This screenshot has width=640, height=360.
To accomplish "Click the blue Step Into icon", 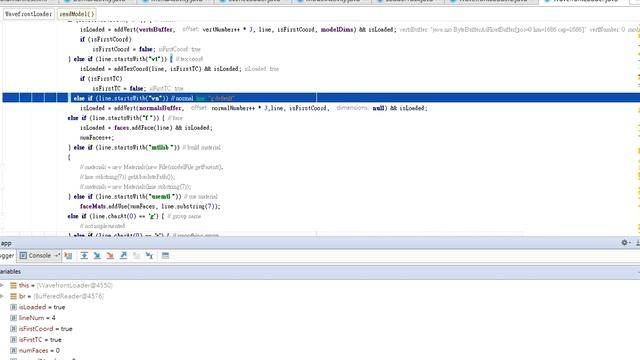I will click(97, 256).
